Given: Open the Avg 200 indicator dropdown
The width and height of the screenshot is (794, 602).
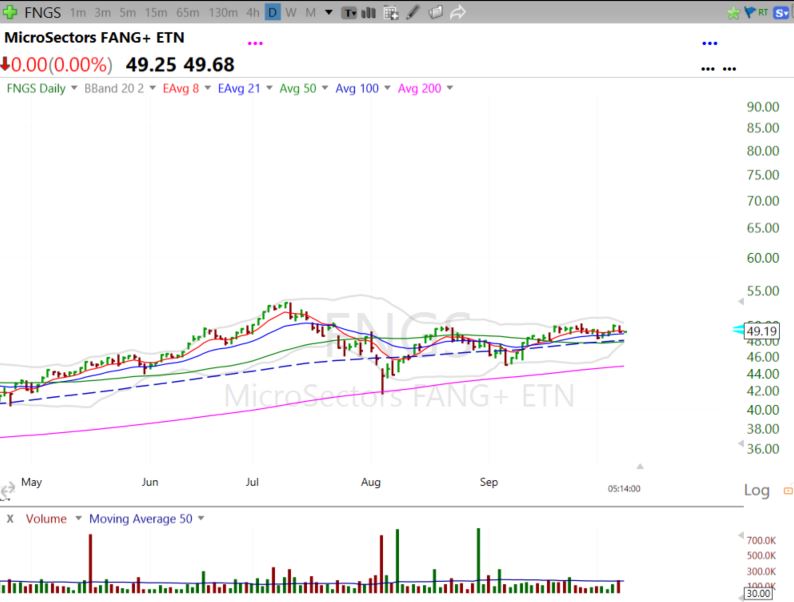Looking at the screenshot, I should (x=450, y=88).
